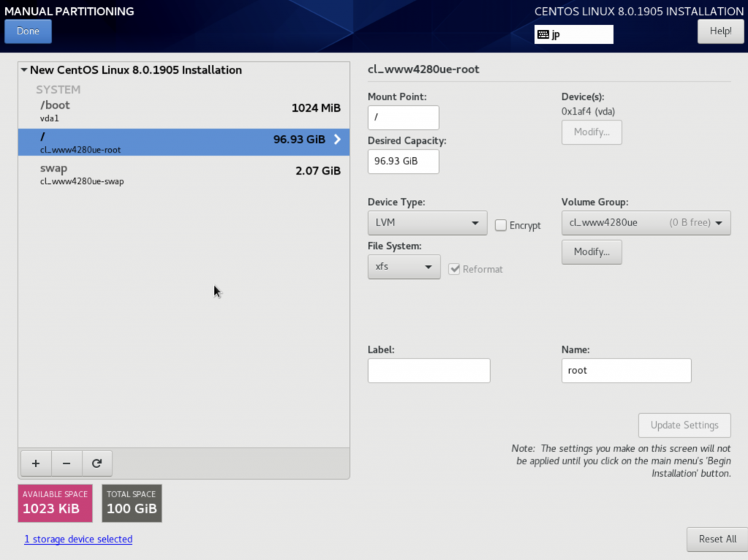Screen dimensions: 748x560
Task: Select the swap cl_www4280ue-swap partition row
Action: [183, 174]
